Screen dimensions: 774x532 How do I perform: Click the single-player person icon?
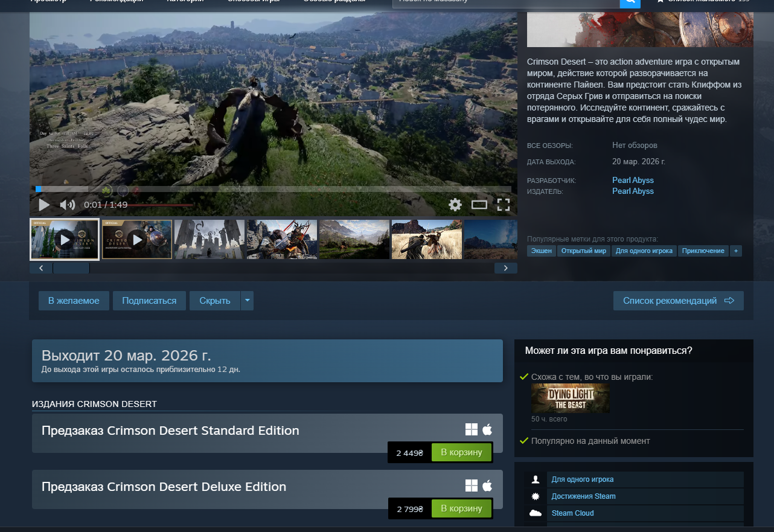coord(535,479)
